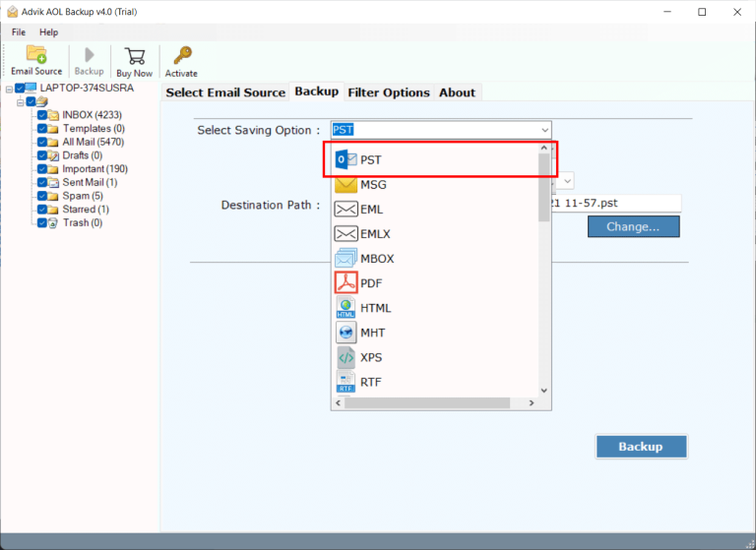This screenshot has width=756, height=550.
Task: Select the RTF document icon
Action: (346, 382)
